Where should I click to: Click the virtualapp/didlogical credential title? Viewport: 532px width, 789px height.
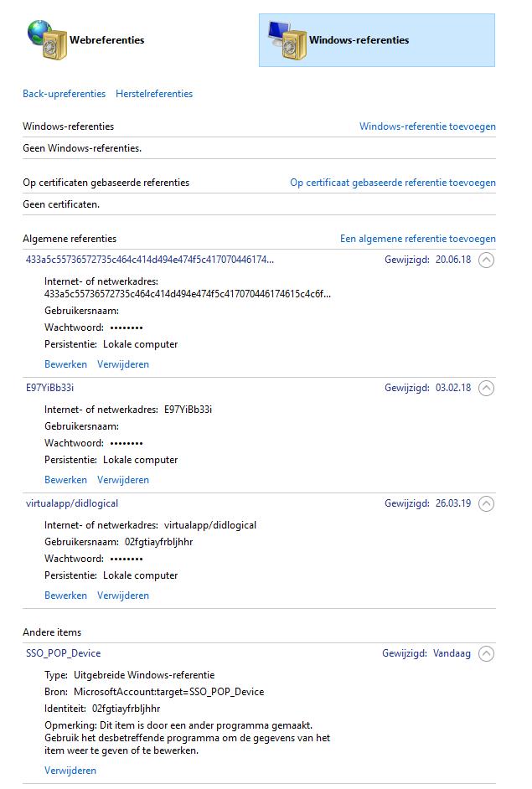[72, 503]
